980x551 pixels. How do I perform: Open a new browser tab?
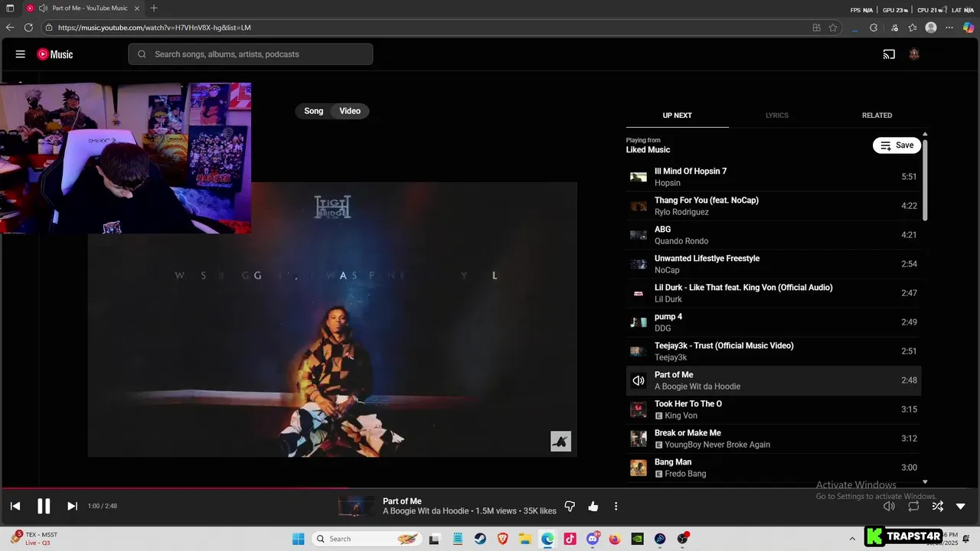coord(154,8)
